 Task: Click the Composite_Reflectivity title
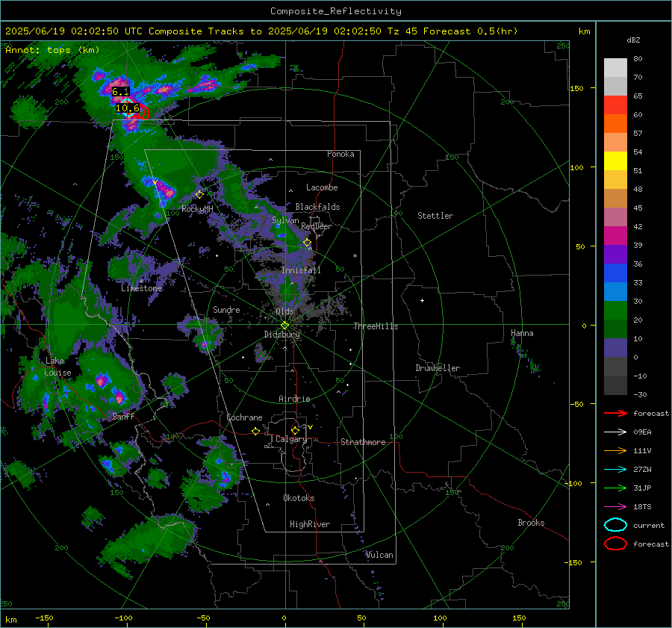click(336, 11)
